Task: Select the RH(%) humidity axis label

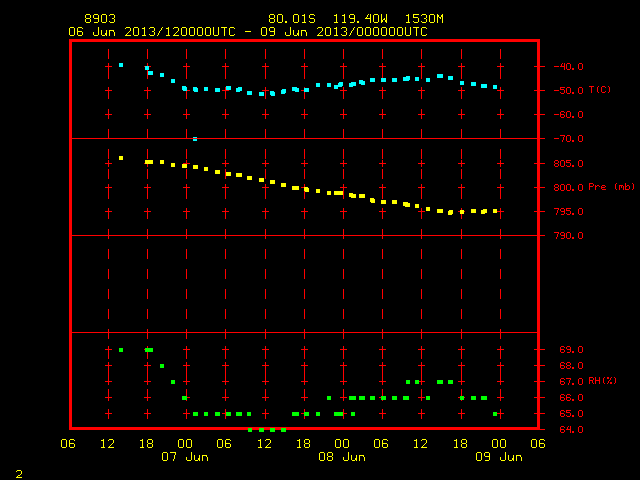Action: click(x=602, y=381)
